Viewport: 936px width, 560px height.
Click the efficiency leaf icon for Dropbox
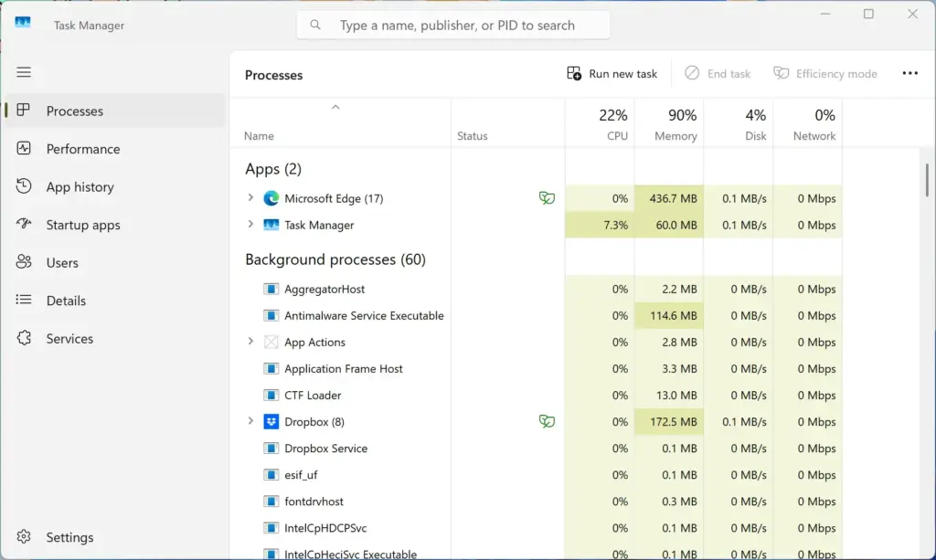pos(547,422)
